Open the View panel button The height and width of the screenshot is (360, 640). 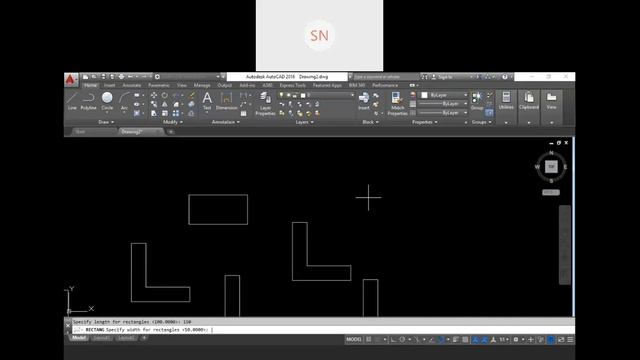pyautogui.click(x=551, y=101)
